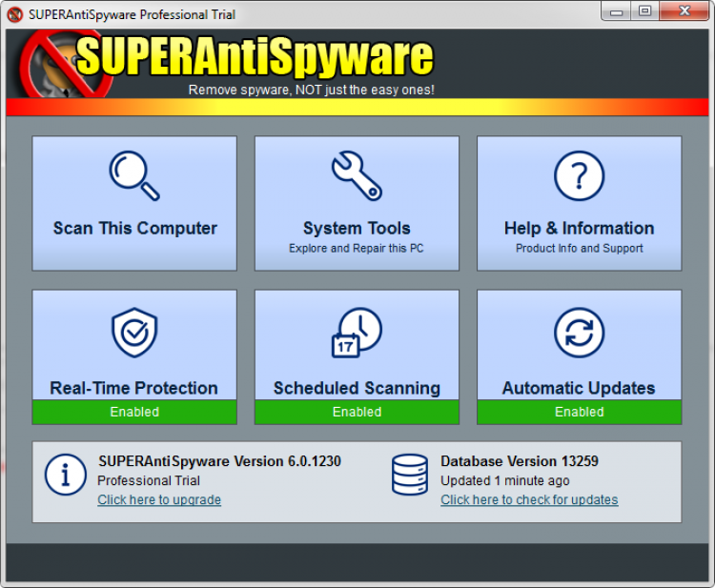Click the database stack icon
Viewport: 715px width, 588px height.
[x=410, y=475]
